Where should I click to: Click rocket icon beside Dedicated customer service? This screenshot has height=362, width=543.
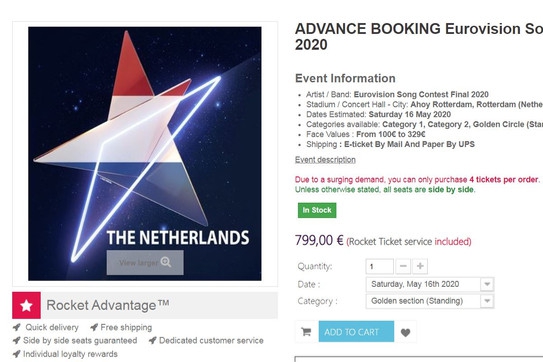(x=152, y=340)
